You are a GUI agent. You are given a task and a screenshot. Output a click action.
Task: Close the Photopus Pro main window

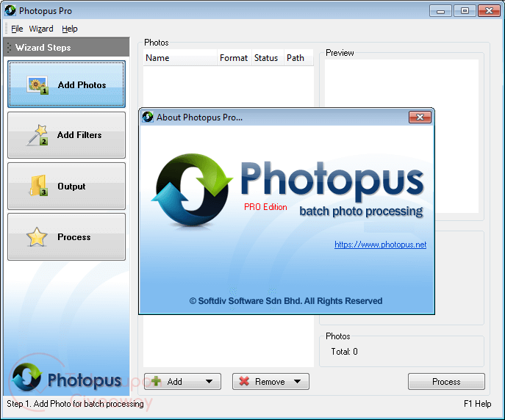tap(489, 11)
